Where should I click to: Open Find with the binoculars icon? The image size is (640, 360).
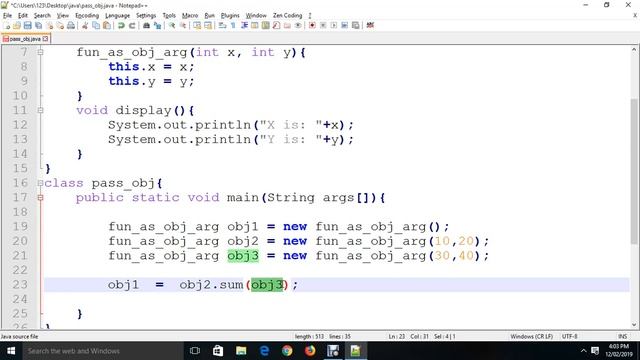[146, 25]
